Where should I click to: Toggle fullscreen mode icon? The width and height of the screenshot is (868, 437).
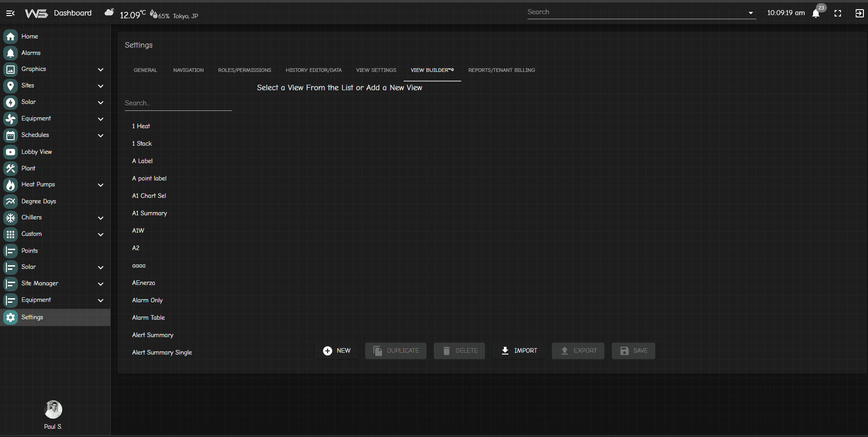838,13
